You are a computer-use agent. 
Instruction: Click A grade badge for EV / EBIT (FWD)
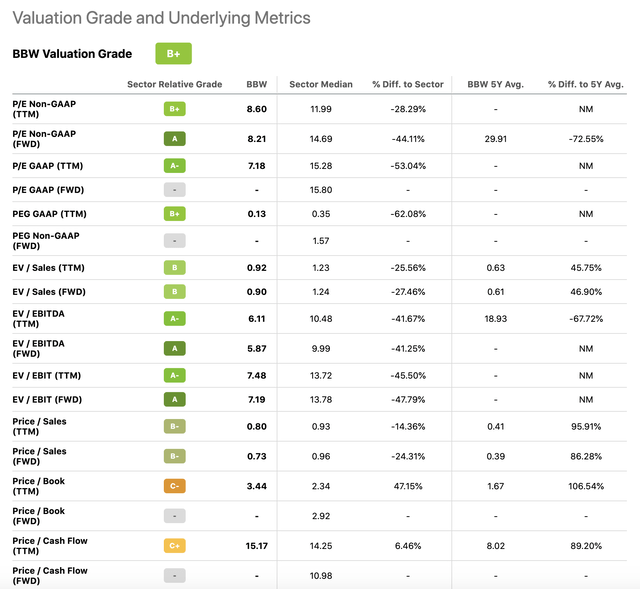click(x=175, y=400)
